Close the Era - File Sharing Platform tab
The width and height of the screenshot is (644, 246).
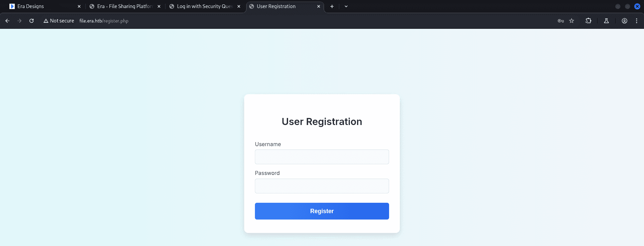159,6
